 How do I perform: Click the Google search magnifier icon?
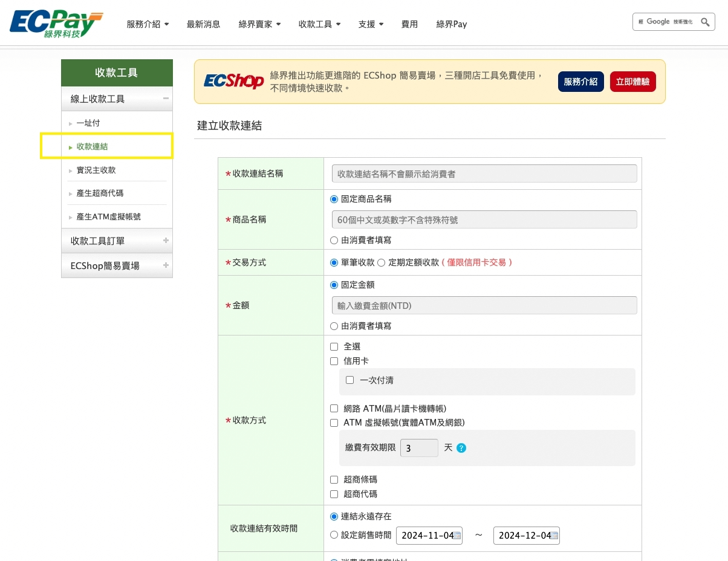[705, 22]
